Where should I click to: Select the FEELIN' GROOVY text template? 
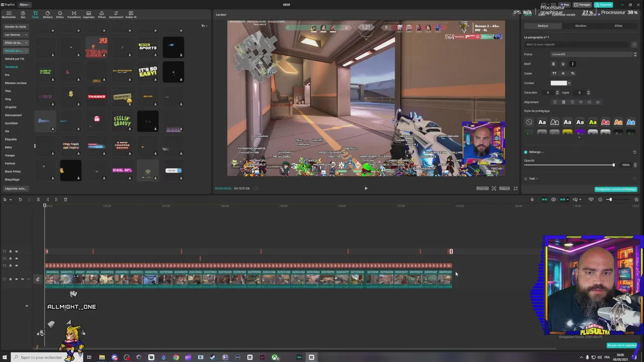tap(122, 121)
